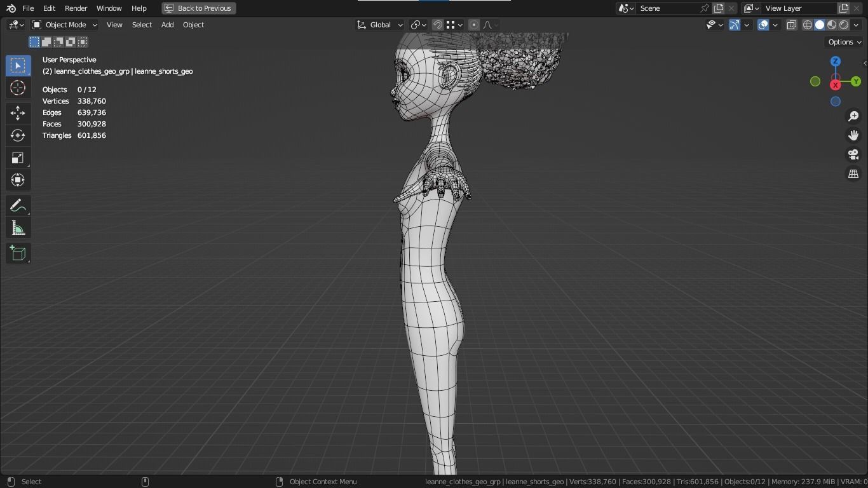
Task: Switch to Rendered viewport shading
Action: click(844, 25)
